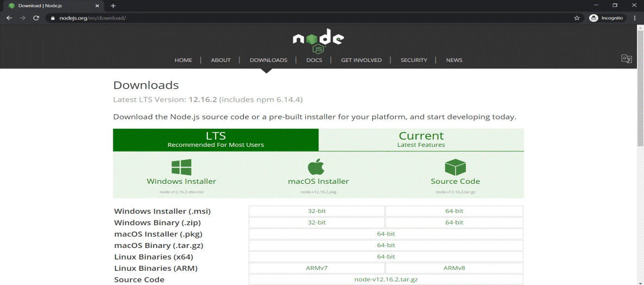This screenshot has height=285, width=644.
Task: Go to the ABOUT navigation item
Action: point(220,60)
